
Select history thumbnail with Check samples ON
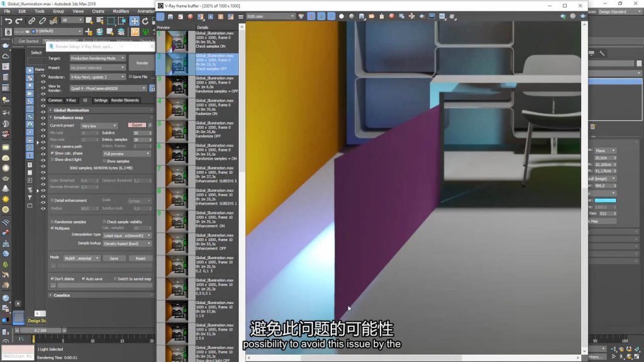click(177, 41)
